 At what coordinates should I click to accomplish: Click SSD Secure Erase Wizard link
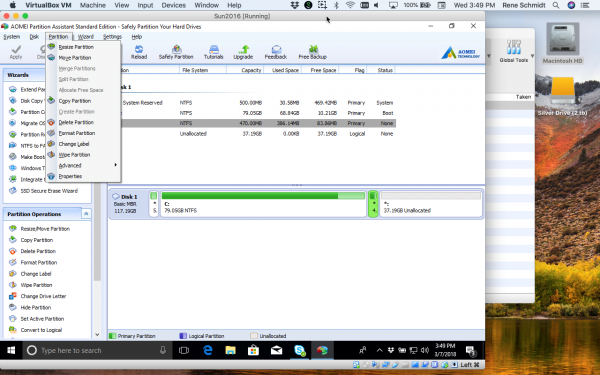pyautogui.click(x=49, y=191)
